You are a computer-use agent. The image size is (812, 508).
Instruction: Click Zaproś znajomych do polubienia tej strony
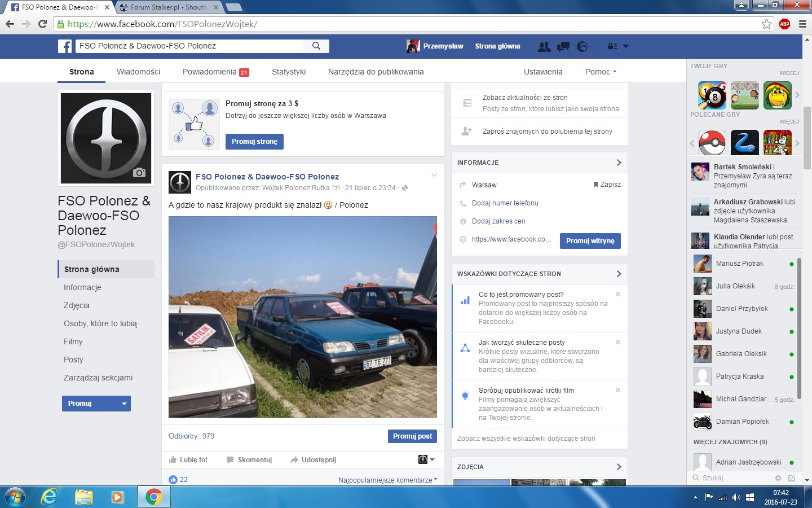(x=548, y=132)
